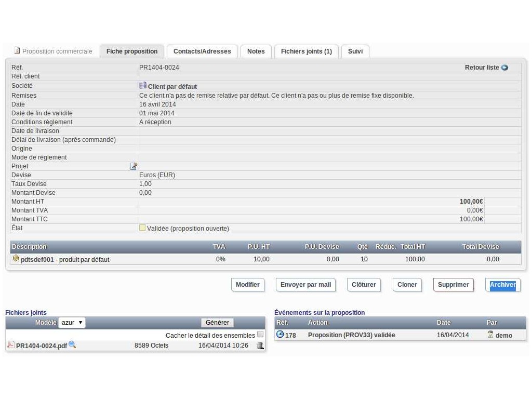Tick the Cacher le détail des ensembles checkbox
The image size is (532, 399).
(x=260, y=334)
